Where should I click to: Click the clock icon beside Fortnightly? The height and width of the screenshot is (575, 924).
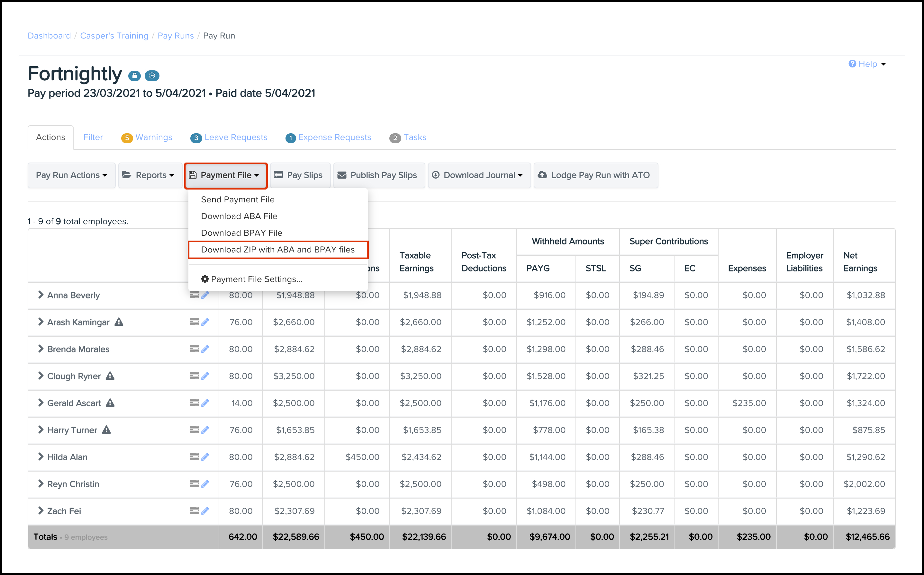(x=152, y=76)
